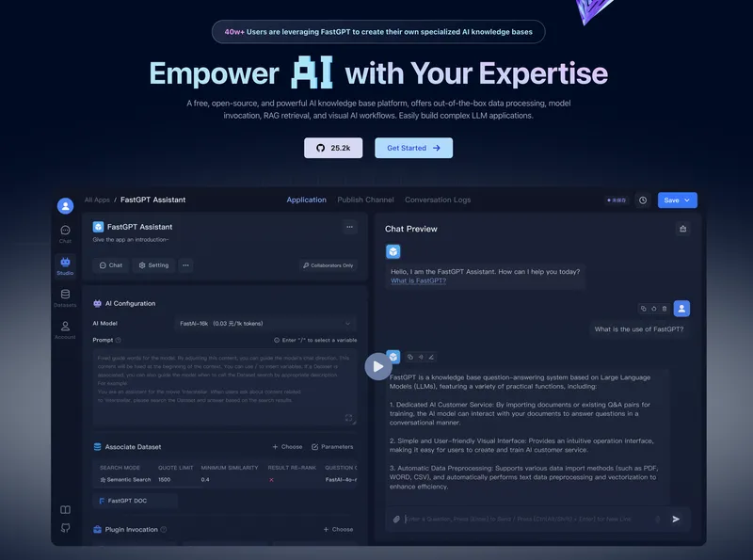Click the What is FastGPT? suggested question
This screenshot has width=753, height=560.
tap(418, 281)
